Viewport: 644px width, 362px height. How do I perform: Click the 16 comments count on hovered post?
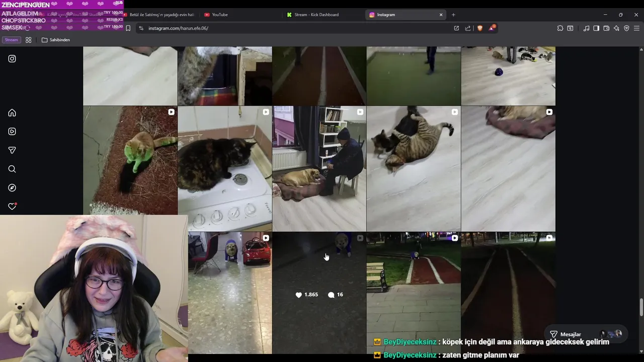pos(336,295)
